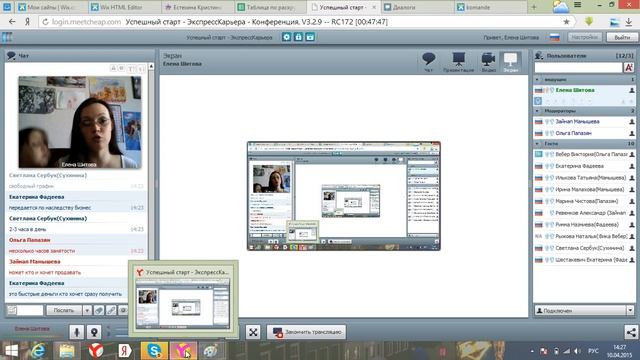The image size is (640, 360).
Task: Click the Закончить трансляцию button
Action: [x=307, y=332]
